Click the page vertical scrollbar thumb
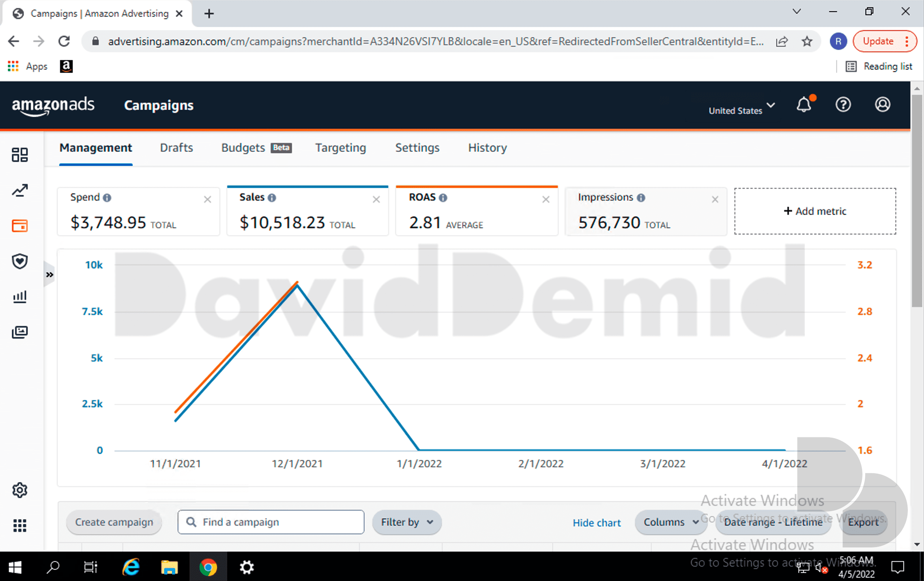Screen dimensions: 924x581 click(917, 201)
